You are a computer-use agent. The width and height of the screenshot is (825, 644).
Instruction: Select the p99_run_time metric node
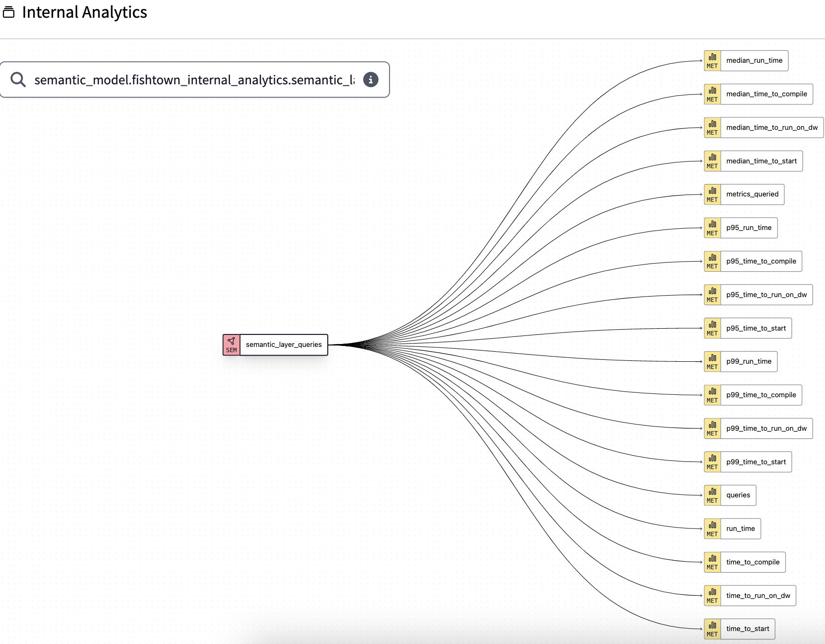[x=749, y=361]
